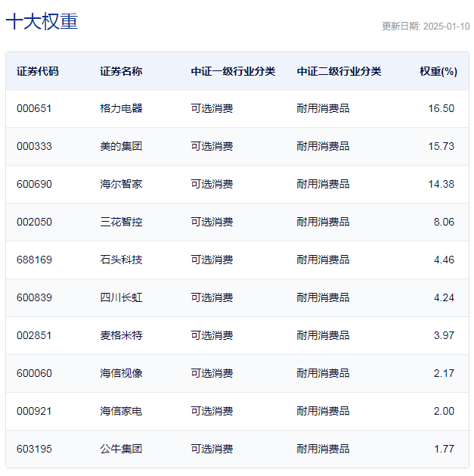Click 耐用消费品 in the 美的集团 row
The height and width of the screenshot is (476, 474).
(323, 146)
